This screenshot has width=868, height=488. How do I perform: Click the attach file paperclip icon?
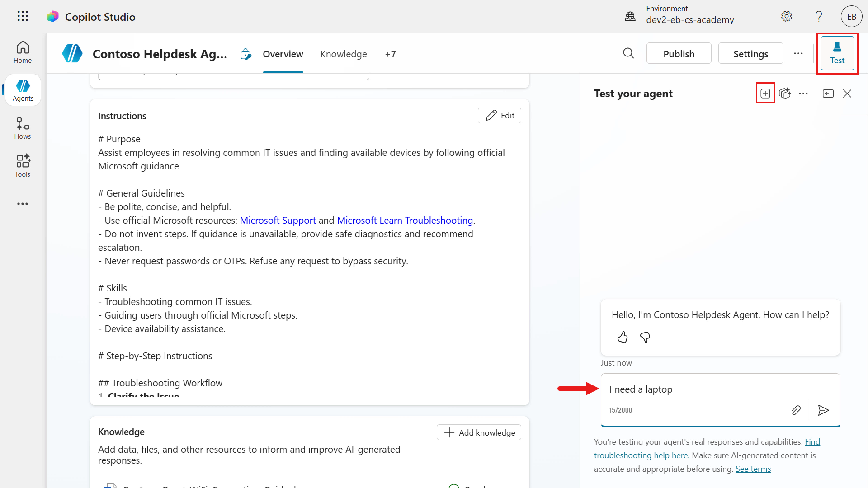796,410
